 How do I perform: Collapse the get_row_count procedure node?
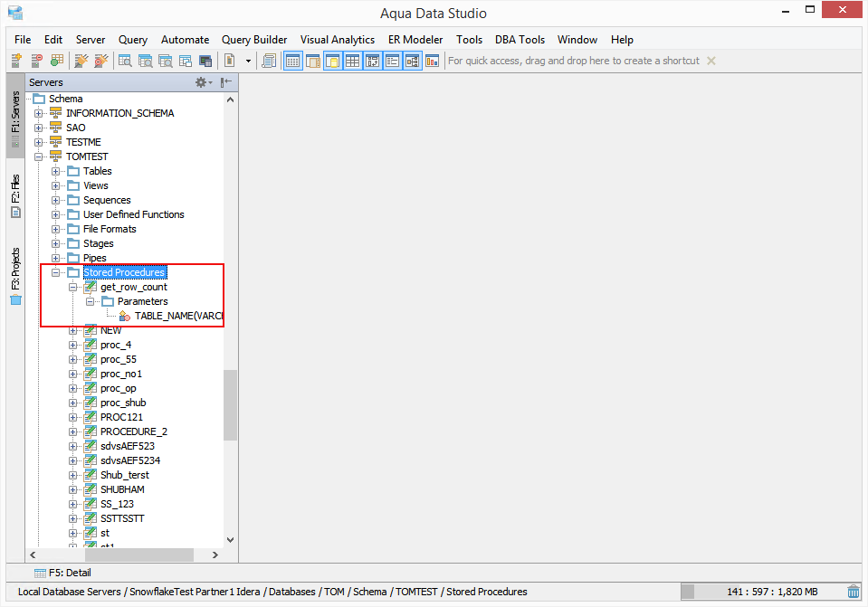[x=72, y=287]
